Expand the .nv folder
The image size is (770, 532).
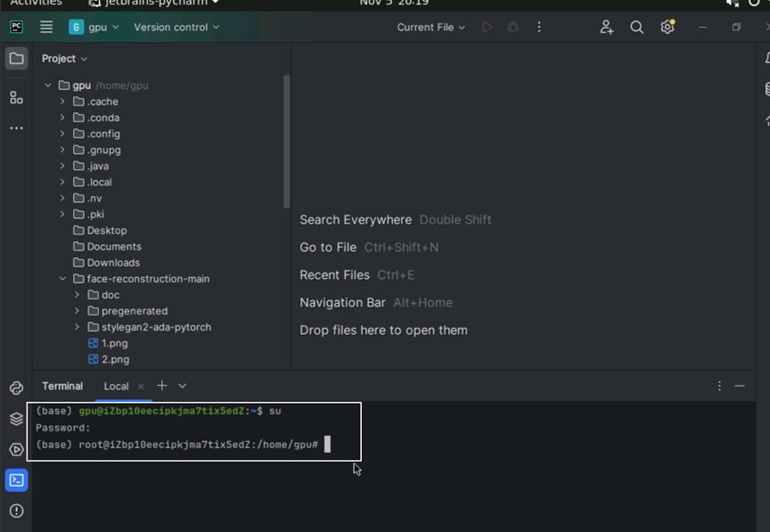click(x=62, y=199)
